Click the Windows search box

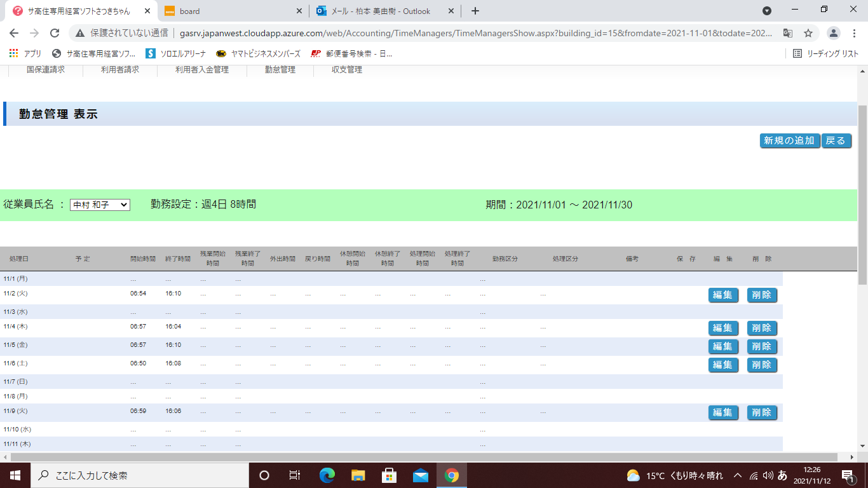(140, 475)
